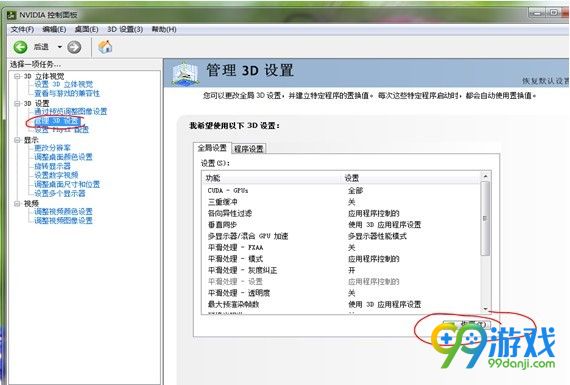Open 设置 3D 立体视觉 in the task tree
This screenshot has width=570, height=385.
pos(64,84)
